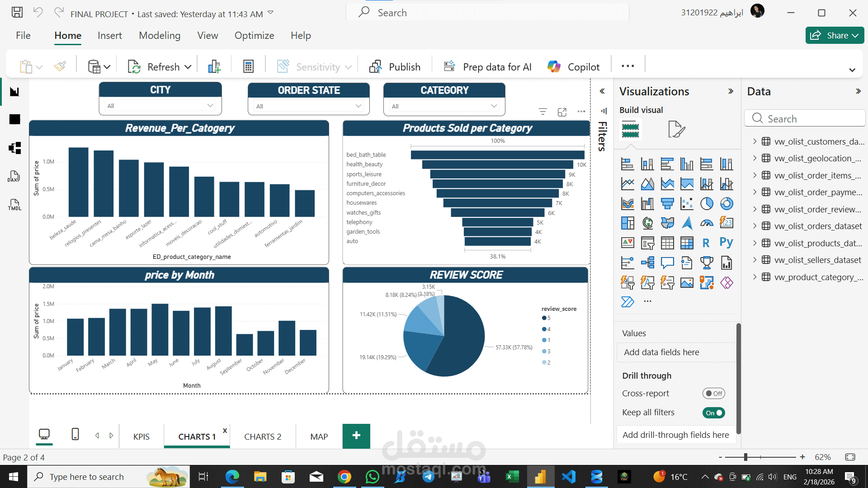Add a map visual using the globe icon
868x488 pixels.
(x=647, y=223)
